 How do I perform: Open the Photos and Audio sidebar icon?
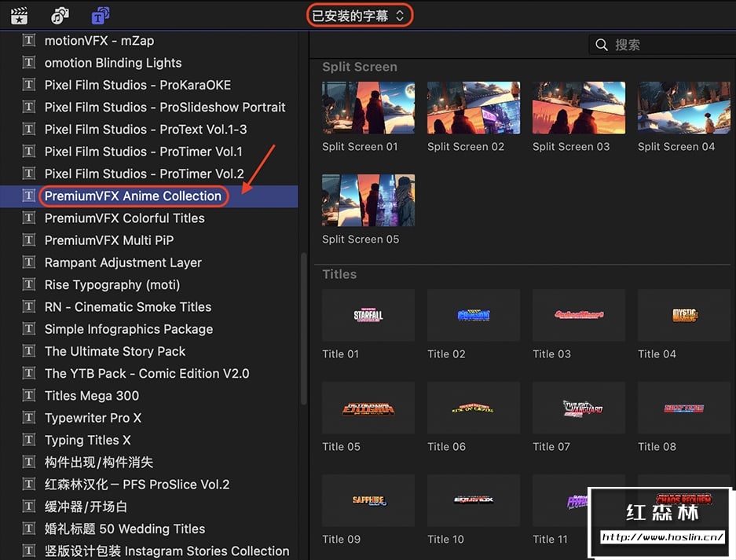point(60,16)
